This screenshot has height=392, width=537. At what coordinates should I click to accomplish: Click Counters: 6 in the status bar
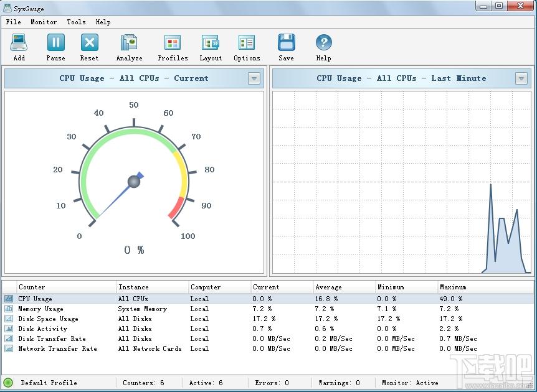pyautogui.click(x=143, y=383)
